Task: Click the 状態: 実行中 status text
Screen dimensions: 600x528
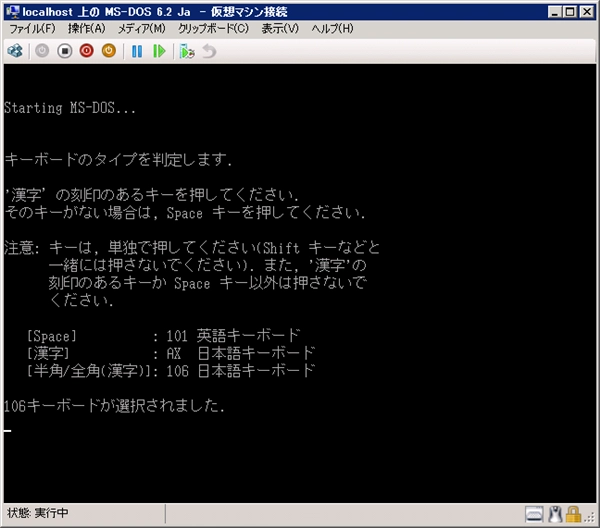Action: [38, 513]
